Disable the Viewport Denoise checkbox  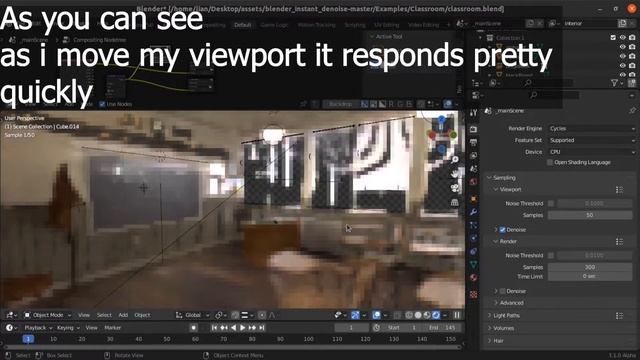502,230
